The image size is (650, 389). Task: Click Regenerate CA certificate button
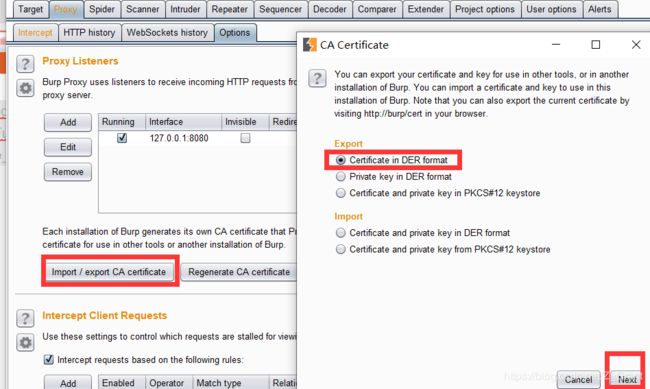point(239,272)
